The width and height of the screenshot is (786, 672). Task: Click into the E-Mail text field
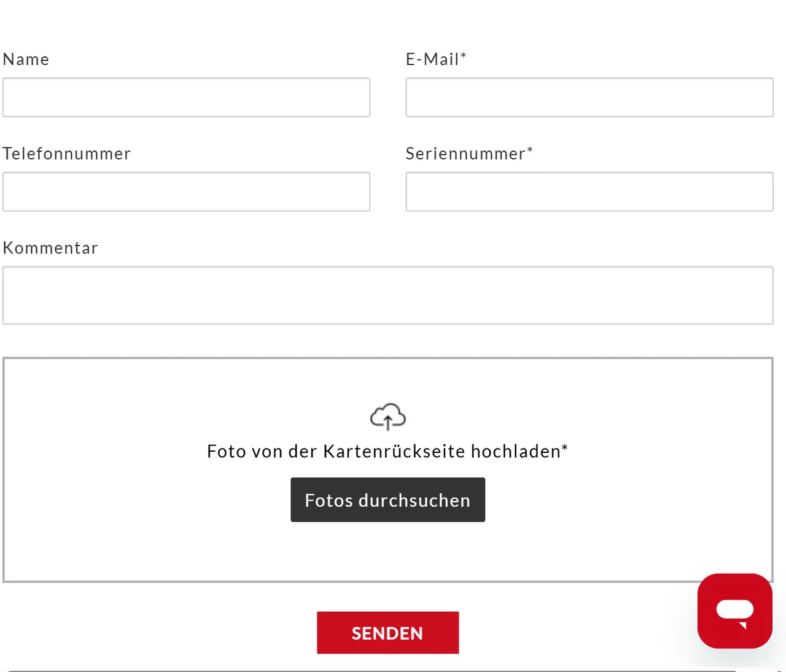click(589, 97)
